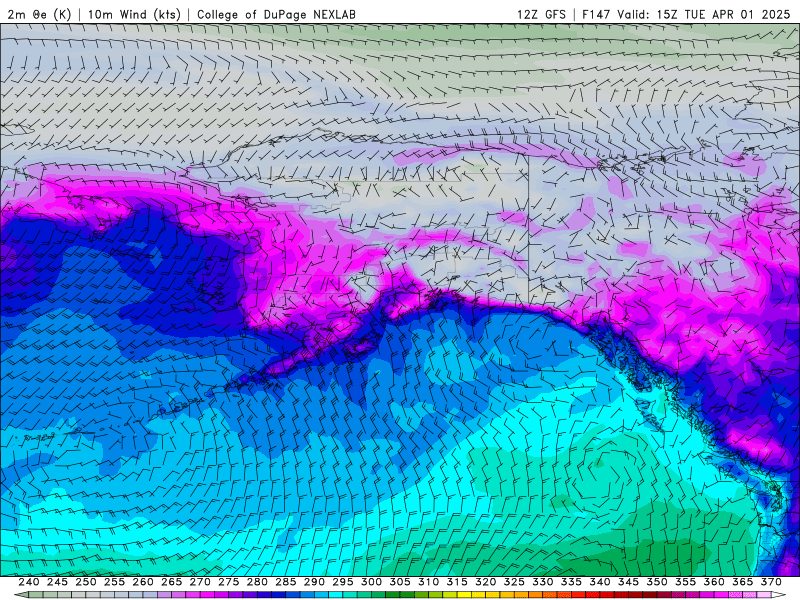Click the 350 value on the legend
This screenshot has width=800, height=600.
tap(657, 582)
